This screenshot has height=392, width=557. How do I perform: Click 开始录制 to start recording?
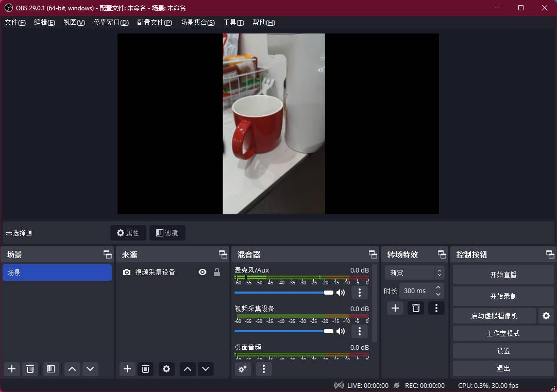tap(503, 296)
